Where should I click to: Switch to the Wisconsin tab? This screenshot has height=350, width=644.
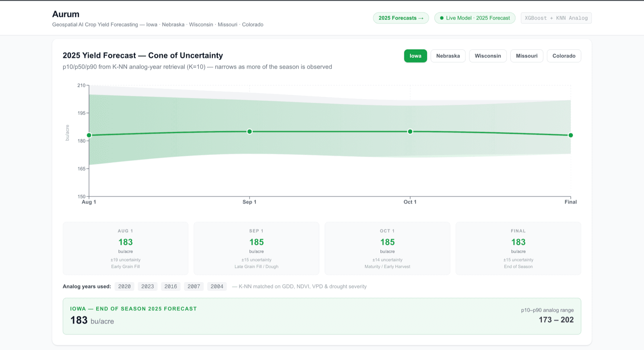tap(488, 56)
